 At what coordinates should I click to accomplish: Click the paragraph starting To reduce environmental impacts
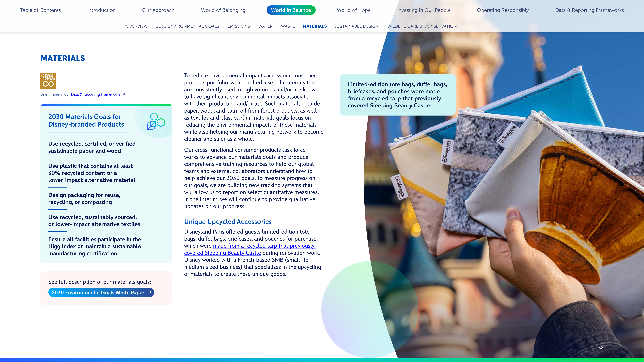coord(254,107)
